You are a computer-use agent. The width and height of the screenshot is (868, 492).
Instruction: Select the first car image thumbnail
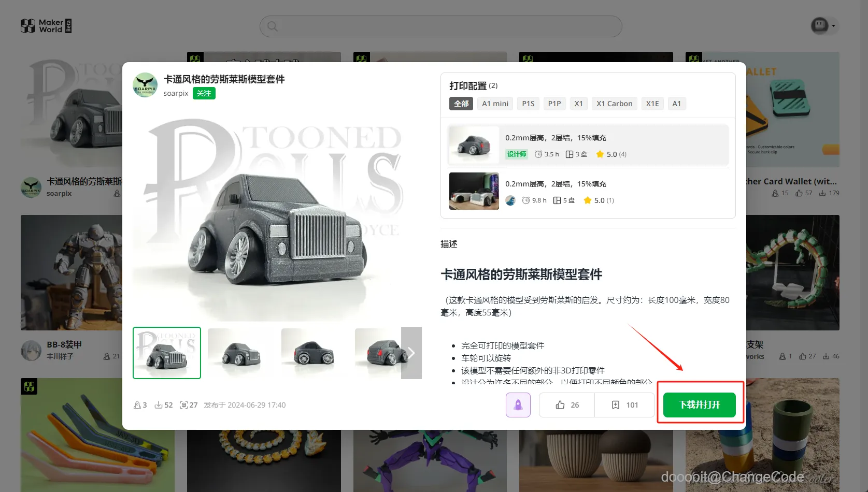(x=166, y=353)
